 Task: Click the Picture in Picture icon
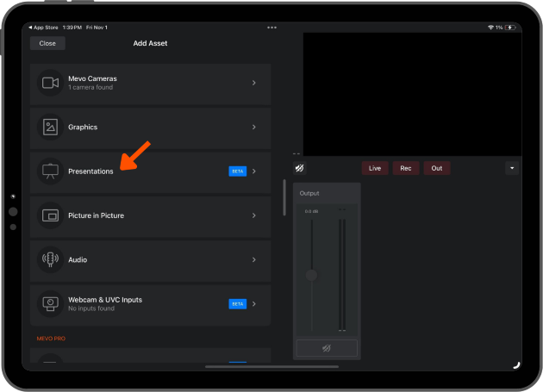50,215
